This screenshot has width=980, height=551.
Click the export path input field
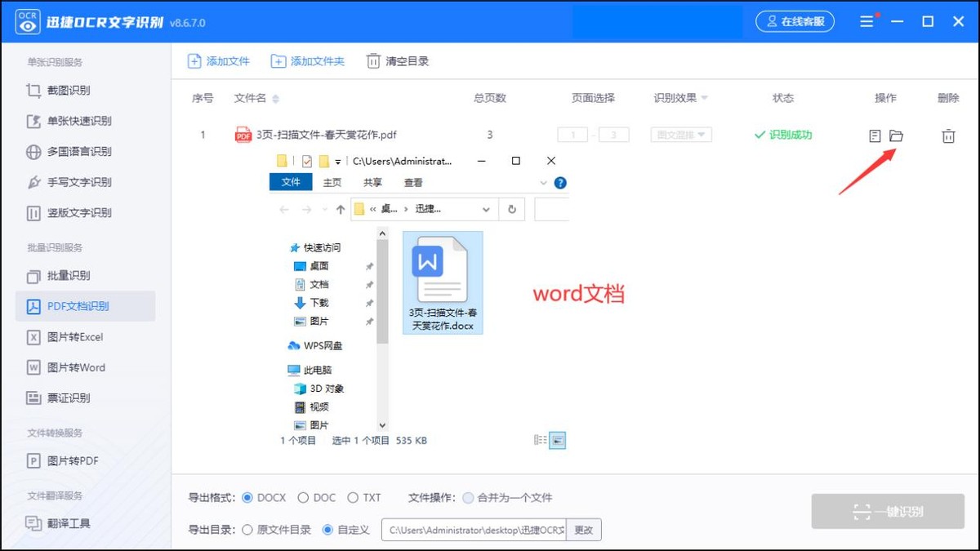(x=474, y=530)
